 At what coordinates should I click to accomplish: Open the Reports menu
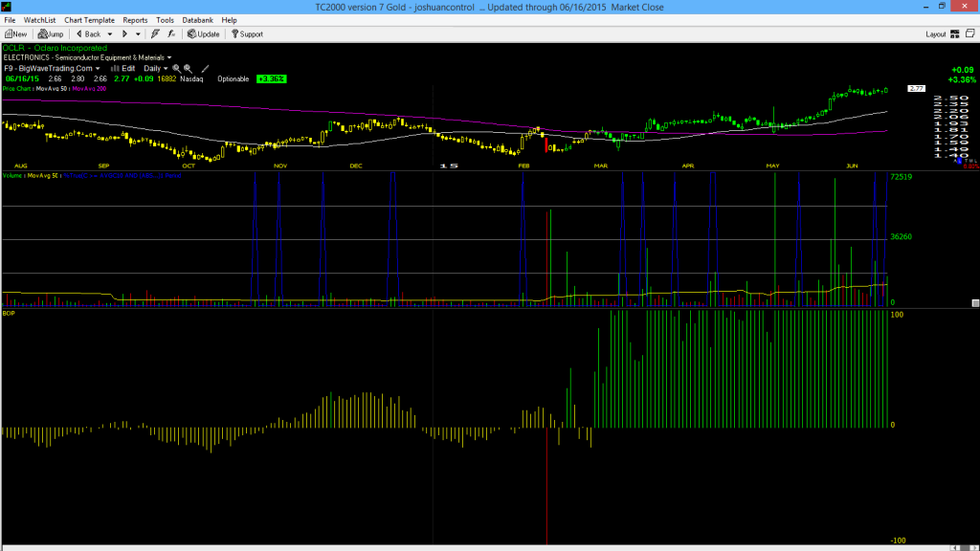pyautogui.click(x=135, y=20)
